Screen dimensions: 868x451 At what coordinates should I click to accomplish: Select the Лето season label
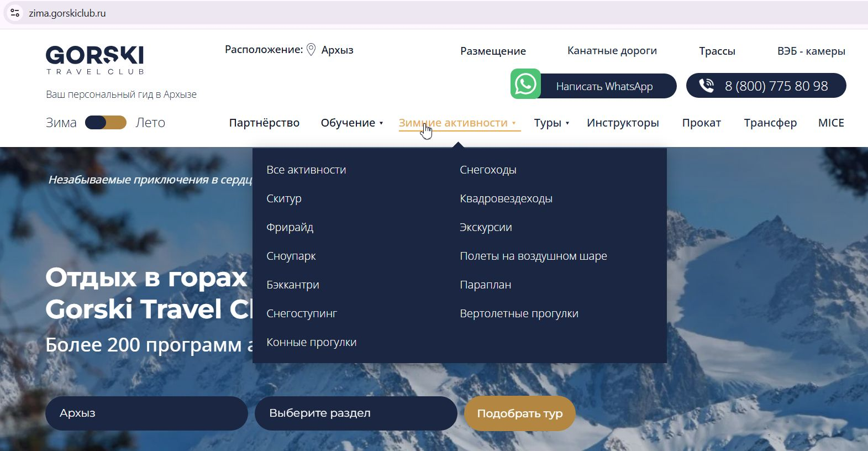(x=150, y=123)
